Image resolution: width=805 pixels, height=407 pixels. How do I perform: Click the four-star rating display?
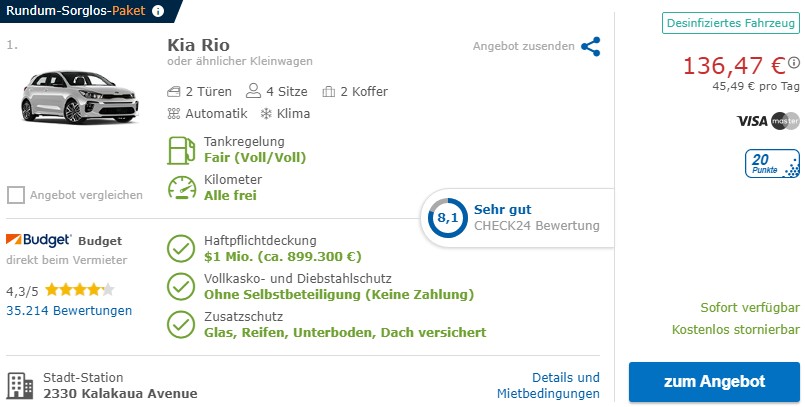pyautogui.click(x=80, y=290)
